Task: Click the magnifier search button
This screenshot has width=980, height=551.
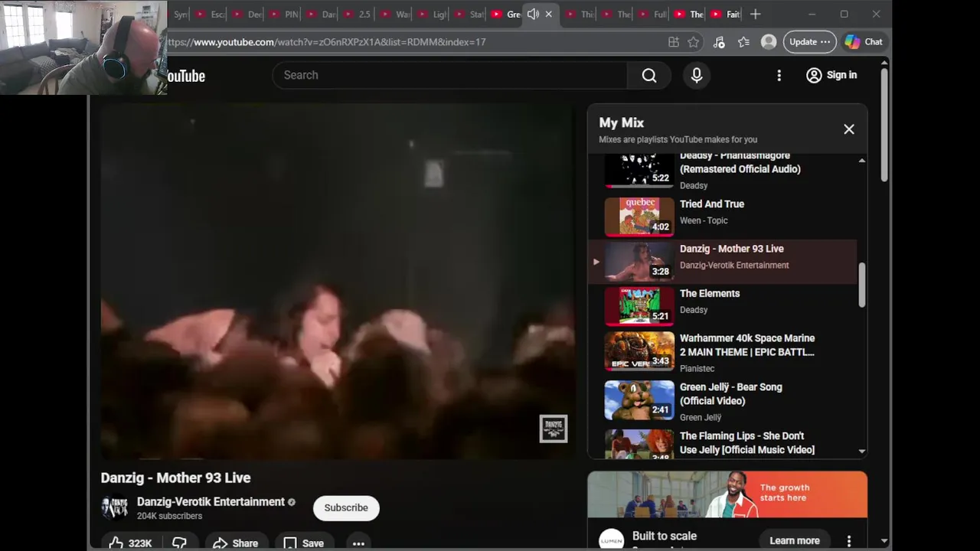Action: [649, 75]
